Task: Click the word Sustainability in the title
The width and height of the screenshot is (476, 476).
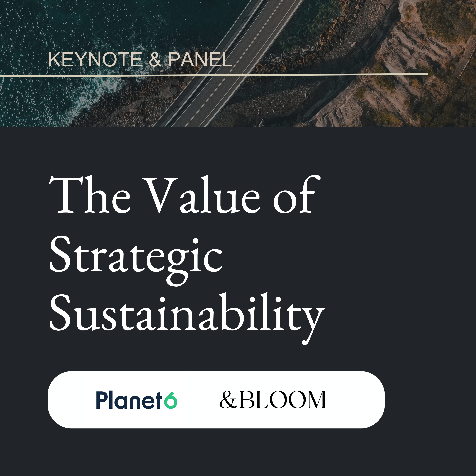Action: click(x=187, y=318)
